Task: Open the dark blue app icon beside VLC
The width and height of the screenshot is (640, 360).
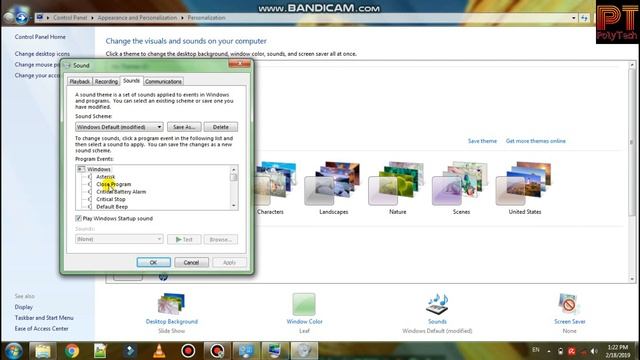Action: tap(130, 351)
